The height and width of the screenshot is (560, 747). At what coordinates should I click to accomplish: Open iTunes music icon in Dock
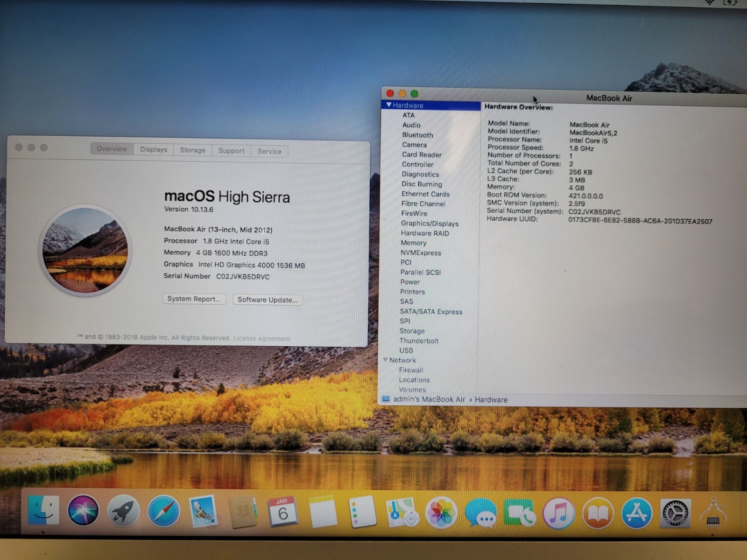coord(558,513)
